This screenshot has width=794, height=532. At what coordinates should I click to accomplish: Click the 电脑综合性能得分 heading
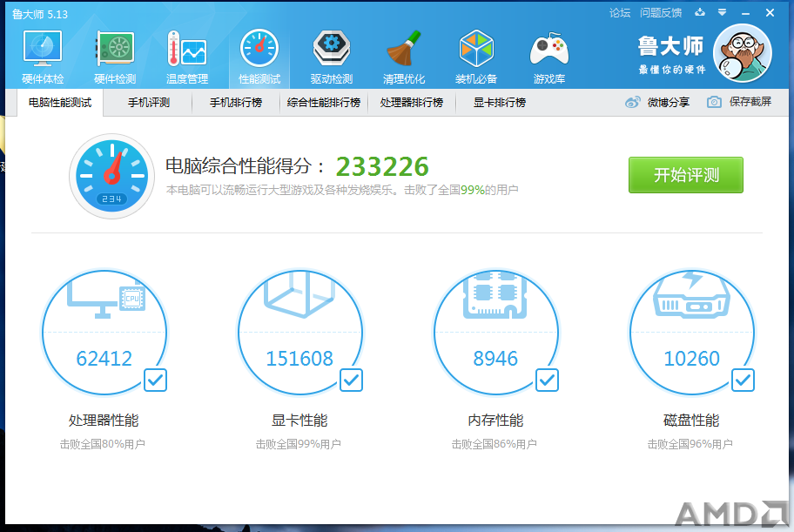click(x=246, y=166)
